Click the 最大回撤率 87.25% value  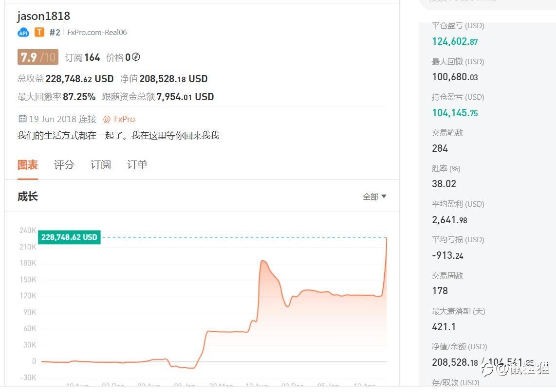coord(56,97)
